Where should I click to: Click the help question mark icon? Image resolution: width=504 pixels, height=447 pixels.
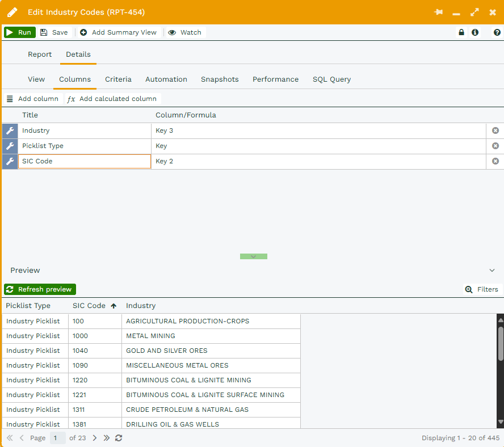click(497, 32)
